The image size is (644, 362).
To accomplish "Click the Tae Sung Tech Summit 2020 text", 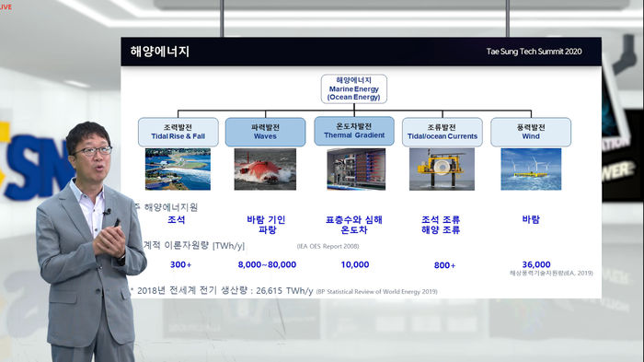I will tap(534, 52).
